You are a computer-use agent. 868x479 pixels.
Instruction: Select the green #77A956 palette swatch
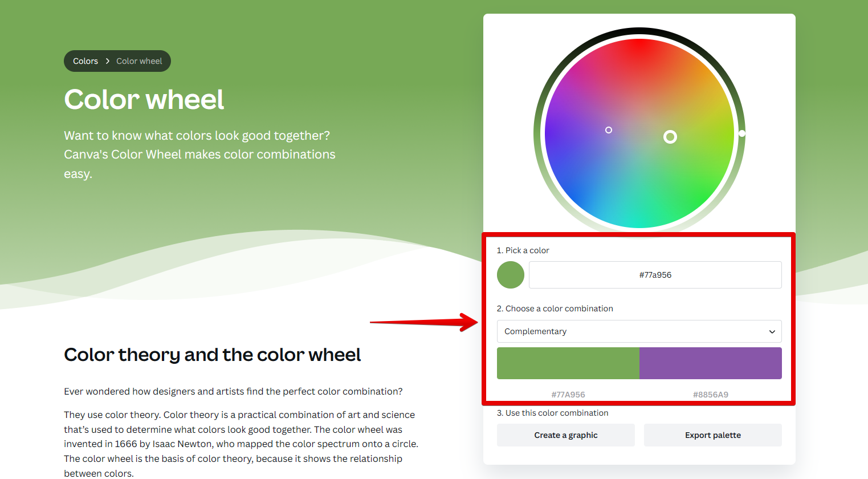(568, 363)
